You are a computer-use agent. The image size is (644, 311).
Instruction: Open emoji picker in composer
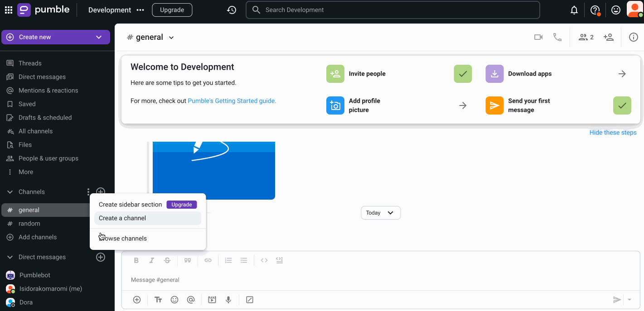[174, 300]
